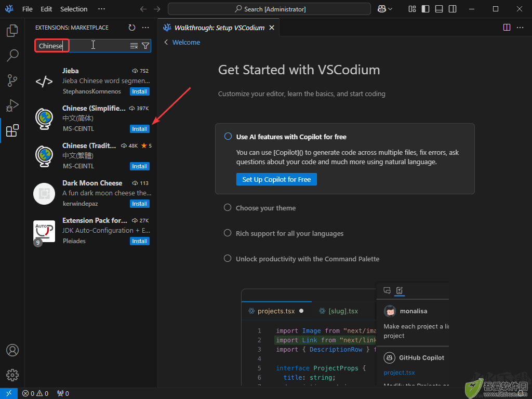Open the Extension Pack for Java icon
The width and height of the screenshot is (532, 399).
(44, 231)
